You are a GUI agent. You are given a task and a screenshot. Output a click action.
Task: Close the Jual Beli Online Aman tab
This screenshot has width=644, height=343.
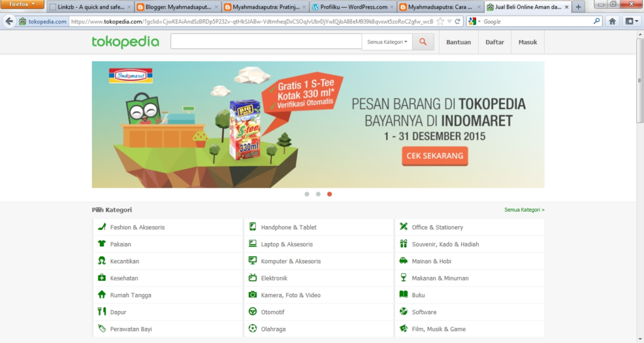click(567, 7)
